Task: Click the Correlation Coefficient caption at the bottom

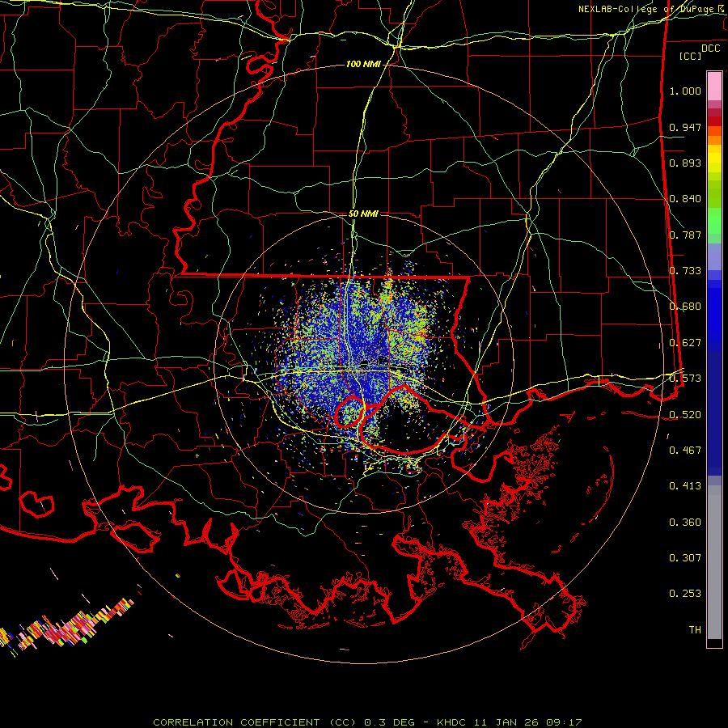Action: [x=367, y=722]
